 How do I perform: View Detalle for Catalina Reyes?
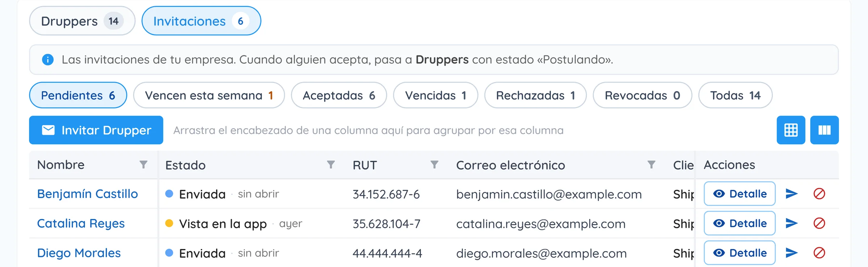pos(740,223)
